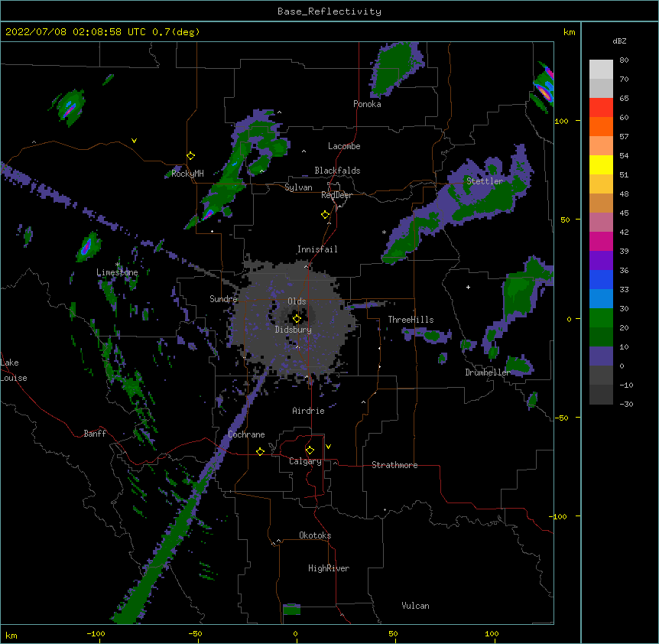
Task: Click the Lacombe city label
Action: (x=344, y=146)
